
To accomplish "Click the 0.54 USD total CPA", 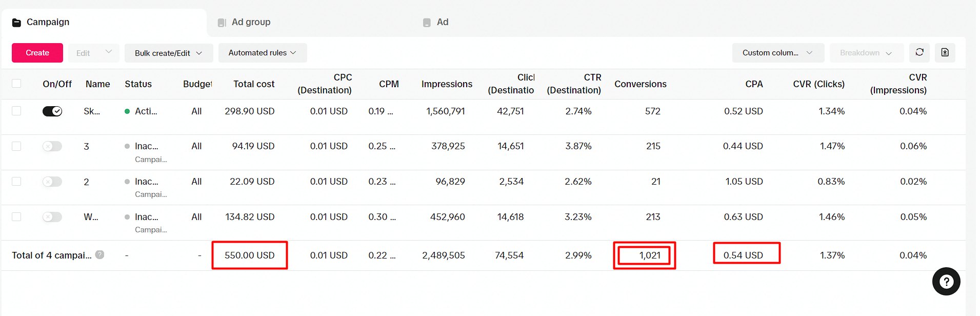I will [743, 255].
